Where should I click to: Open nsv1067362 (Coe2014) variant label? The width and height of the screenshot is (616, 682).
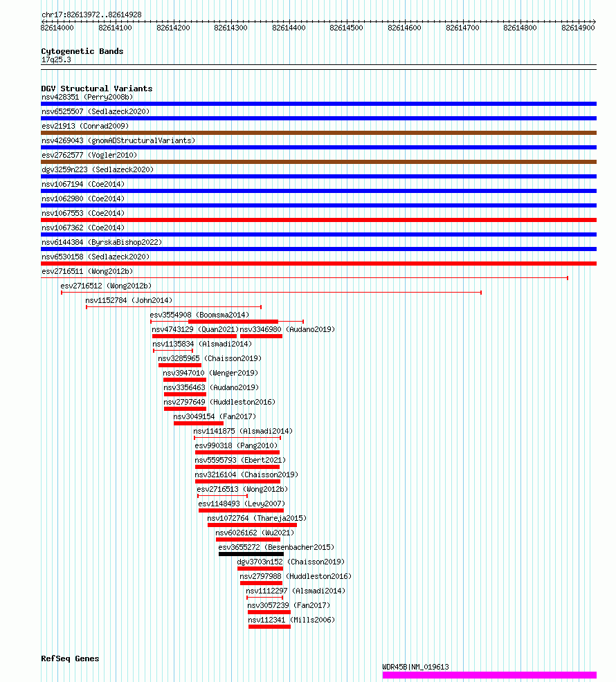[83, 228]
